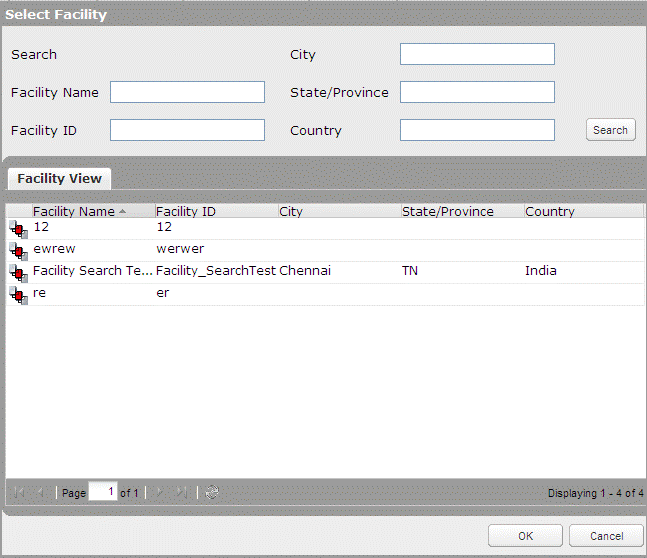Screen dimensions: 647x558
Task: Go to first page of results
Action: 19,493
